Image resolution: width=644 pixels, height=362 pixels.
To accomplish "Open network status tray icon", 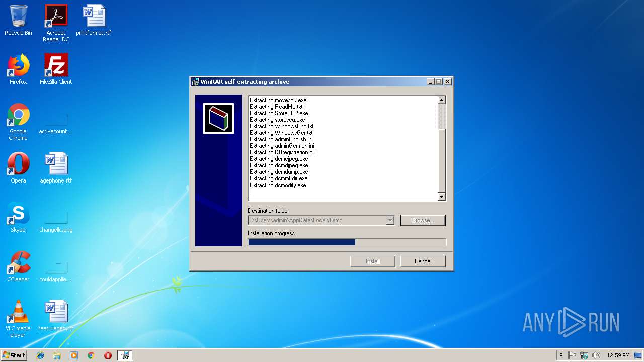I will (x=584, y=355).
